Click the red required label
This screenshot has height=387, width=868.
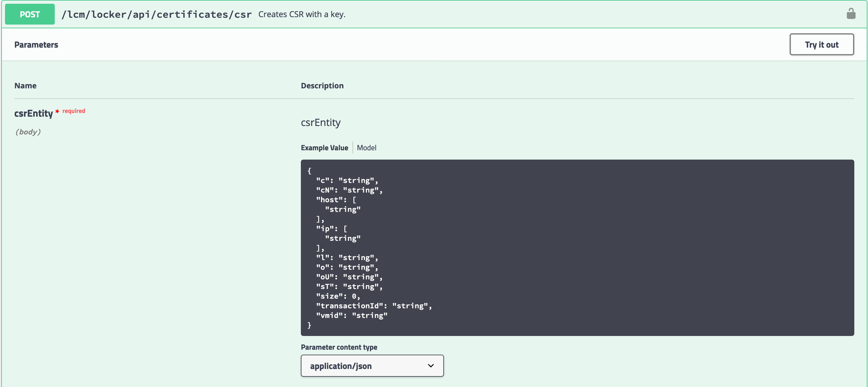click(x=74, y=111)
